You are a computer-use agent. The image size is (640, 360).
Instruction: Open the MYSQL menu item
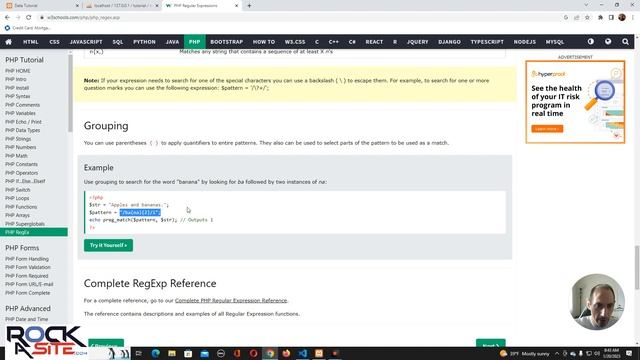point(555,42)
